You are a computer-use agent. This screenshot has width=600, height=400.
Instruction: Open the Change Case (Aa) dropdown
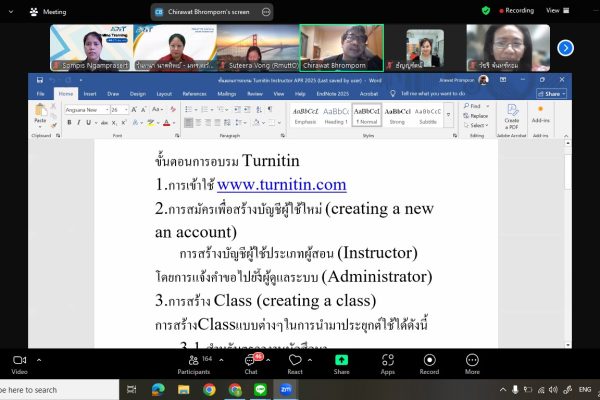pyautogui.click(x=157, y=109)
